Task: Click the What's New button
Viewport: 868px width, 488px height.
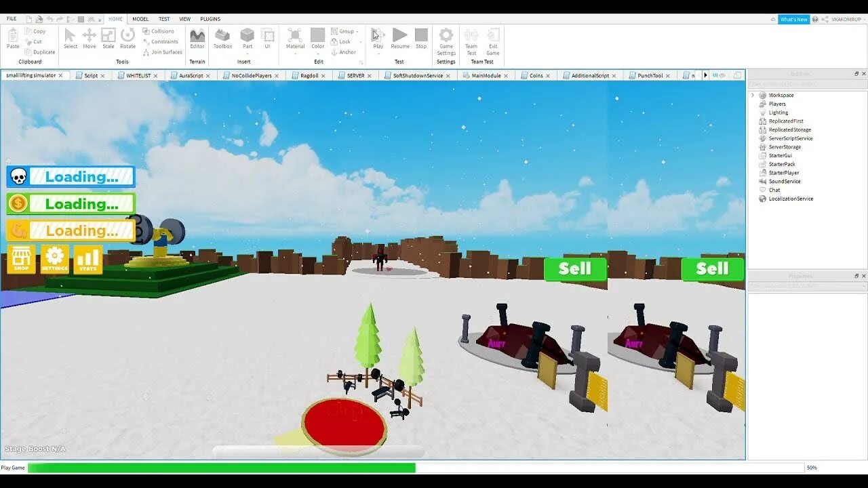Action: [793, 20]
